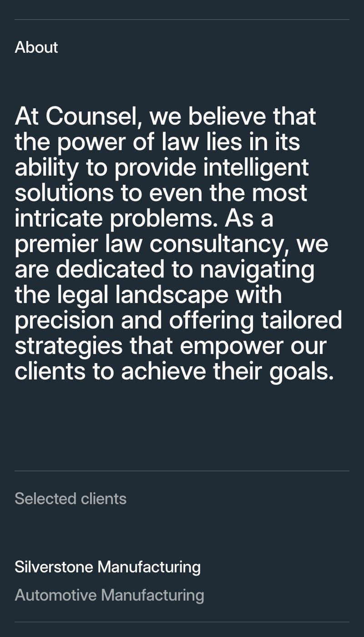Select the Automotive Manufacturing industry label

pyautogui.click(x=109, y=595)
